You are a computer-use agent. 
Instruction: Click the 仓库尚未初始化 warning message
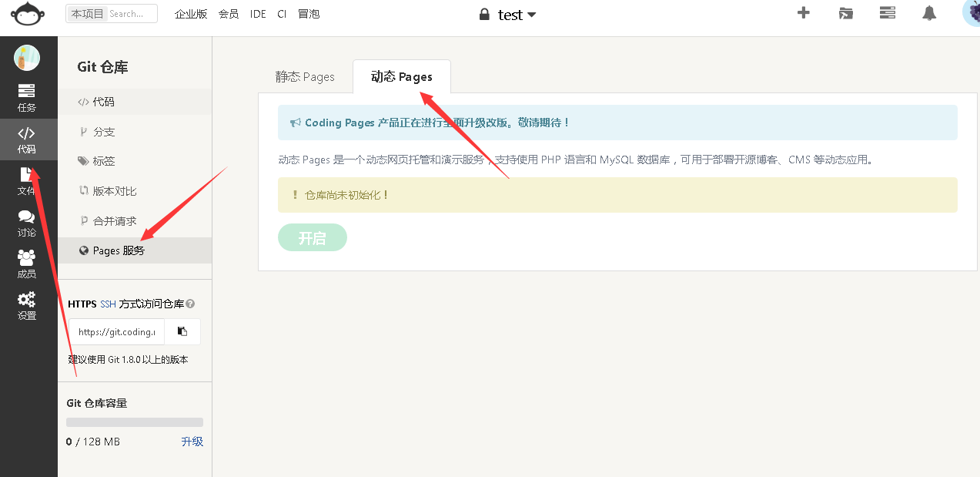[617, 195]
